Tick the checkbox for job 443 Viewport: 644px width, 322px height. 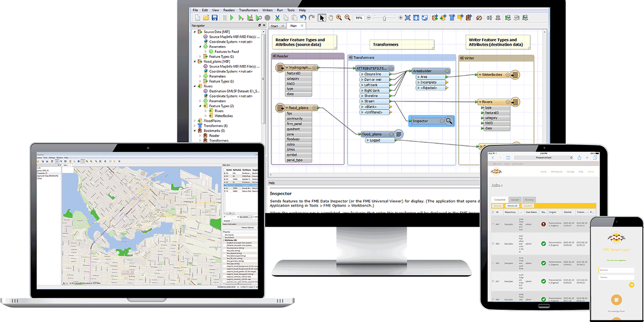click(493, 224)
